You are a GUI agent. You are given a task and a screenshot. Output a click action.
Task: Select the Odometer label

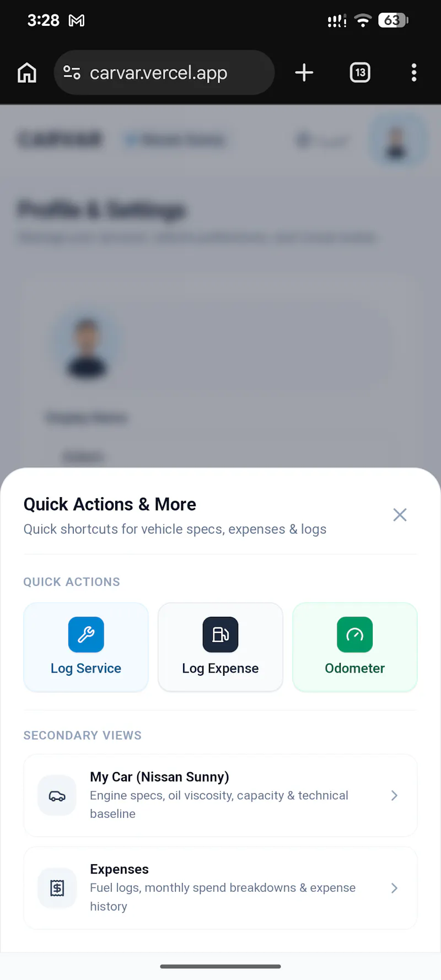pyautogui.click(x=355, y=668)
